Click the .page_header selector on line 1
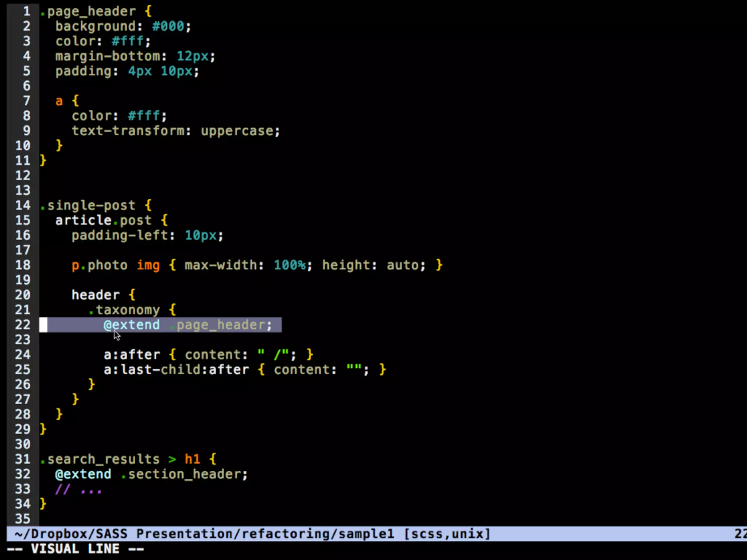The width and height of the screenshot is (747, 560). click(88, 11)
